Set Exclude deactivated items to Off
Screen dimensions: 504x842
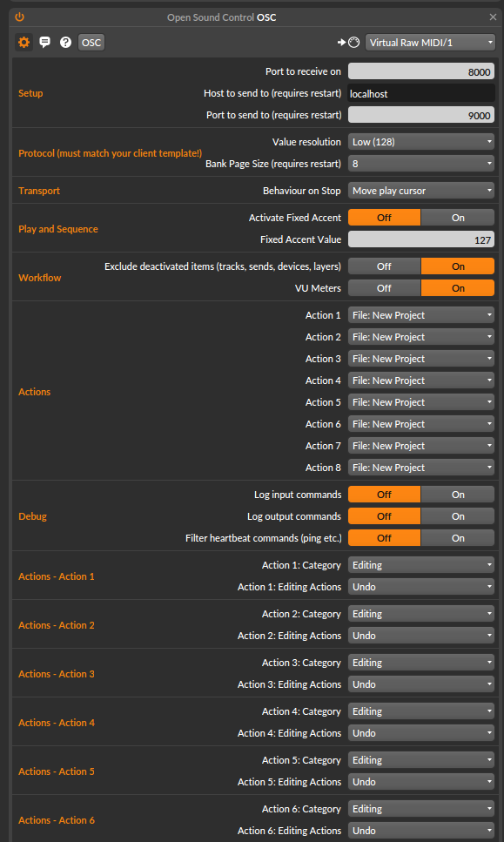point(384,266)
